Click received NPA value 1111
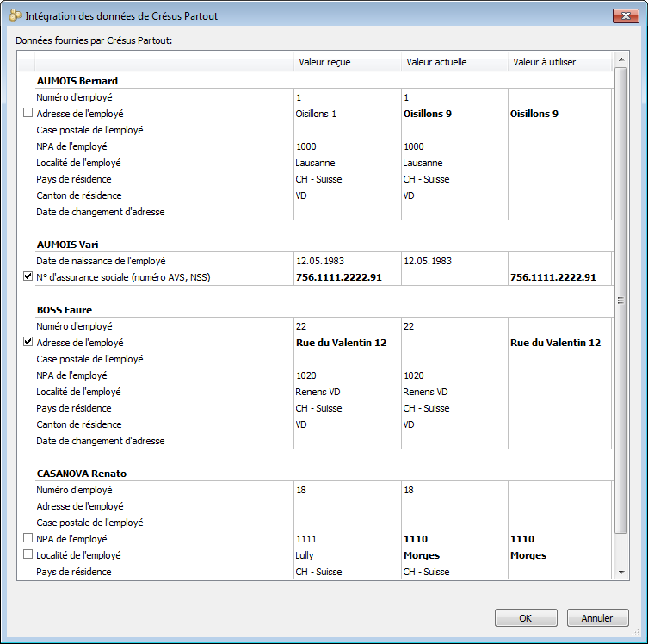648x644 pixels. [x=306, y=539]
